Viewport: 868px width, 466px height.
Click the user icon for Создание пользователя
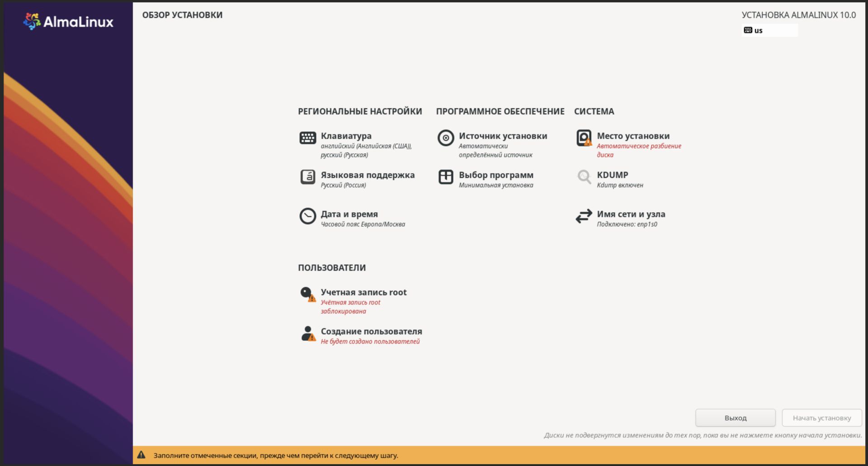point(307,333)
